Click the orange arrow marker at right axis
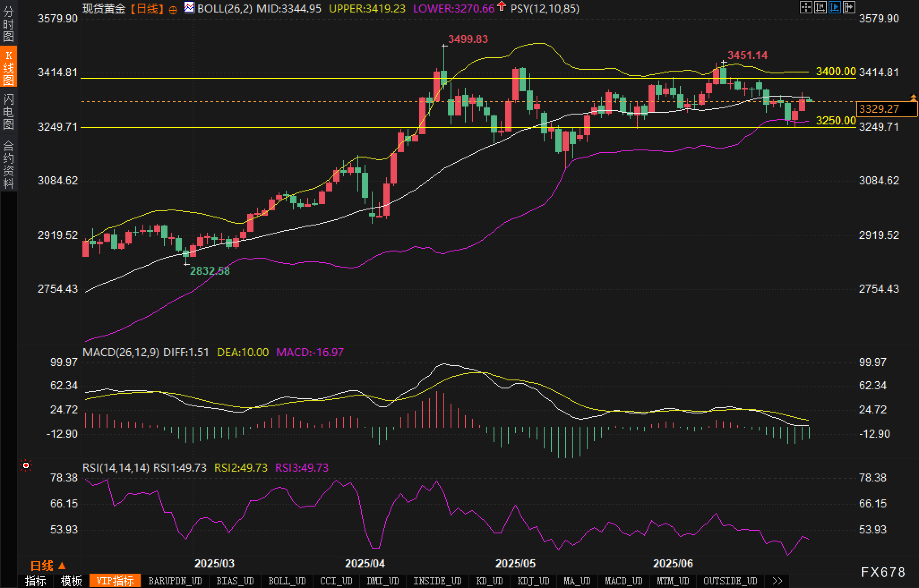Viewport: 919px width, 588px height. click(x=914, y=98)
